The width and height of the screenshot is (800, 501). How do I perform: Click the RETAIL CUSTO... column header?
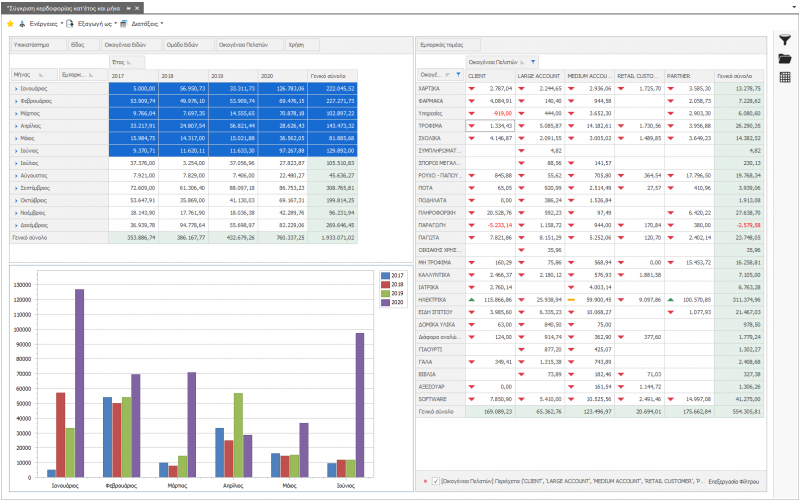point(639,76)
